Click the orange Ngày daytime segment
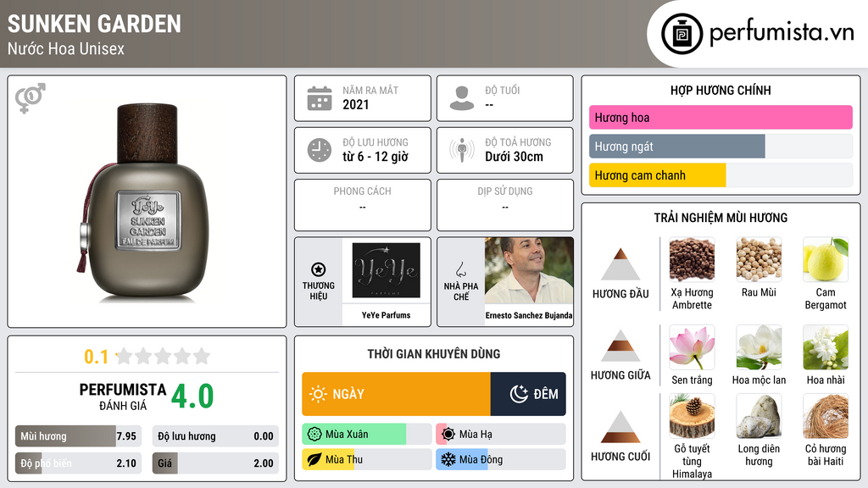Screen dimensions: 868x488 coord(397,394)
